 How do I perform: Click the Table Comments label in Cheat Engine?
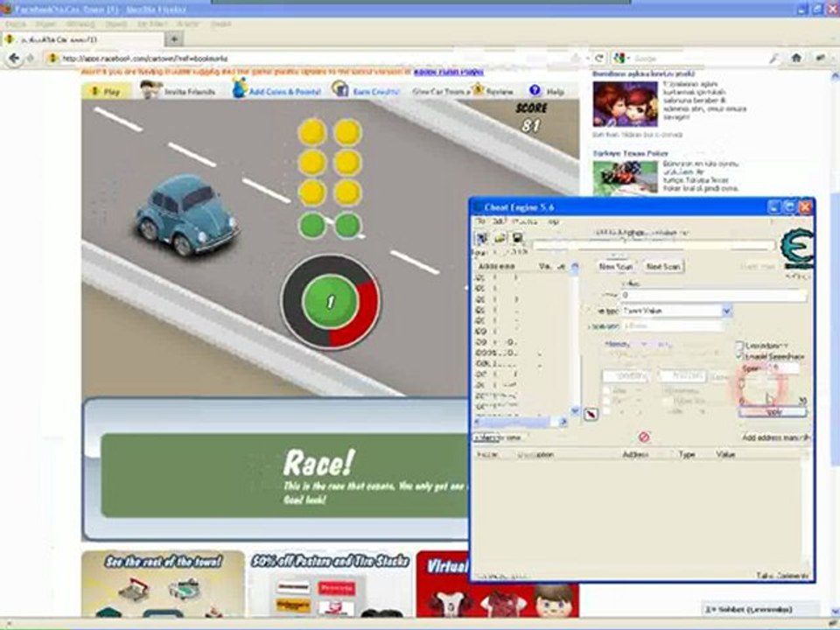[781, 576]
